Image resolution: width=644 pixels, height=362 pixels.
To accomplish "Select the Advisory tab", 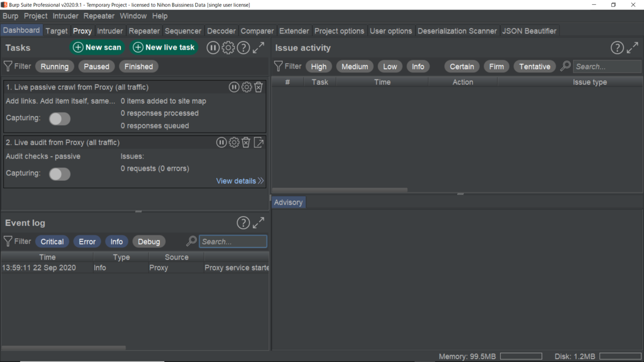I will coord(288,202).
